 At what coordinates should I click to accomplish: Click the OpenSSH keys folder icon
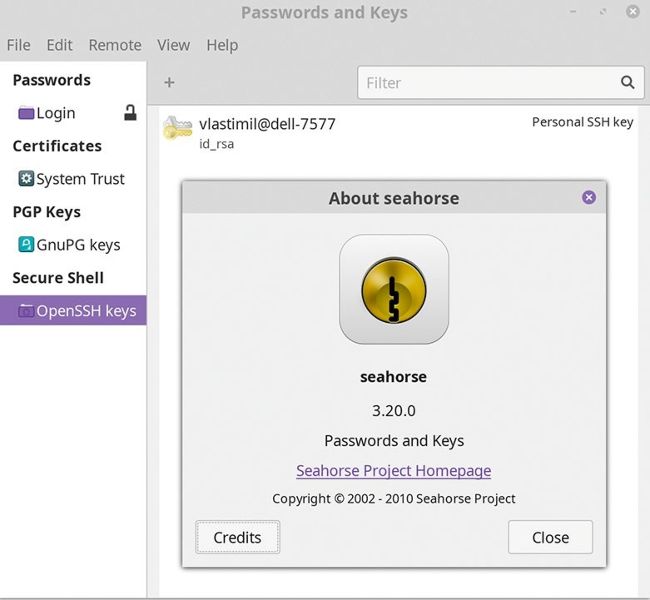coord(26,311)
